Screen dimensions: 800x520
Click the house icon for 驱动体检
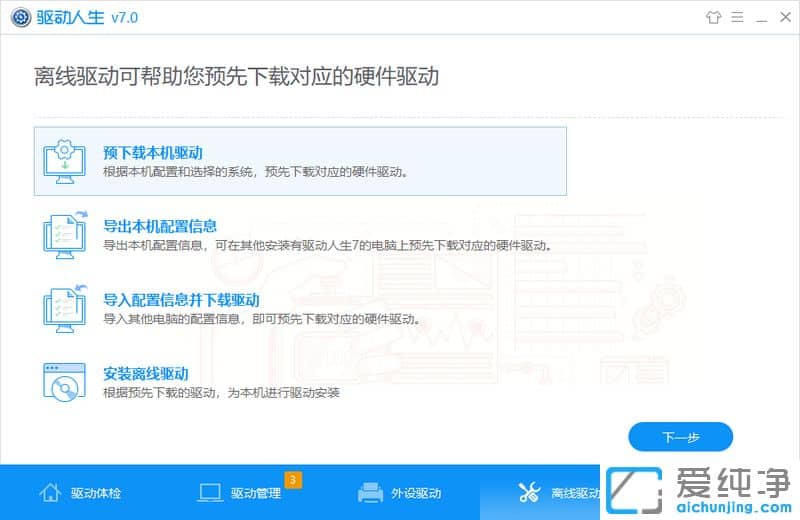[x=50, y=493]
